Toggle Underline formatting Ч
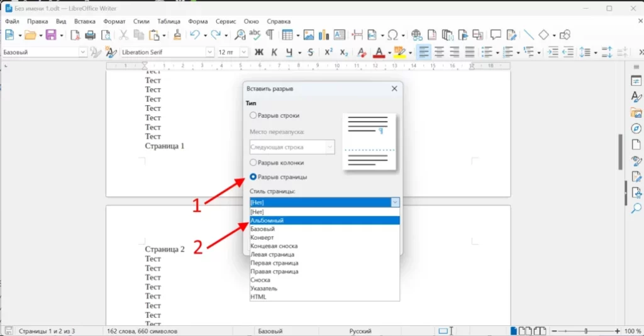This screenshot has width=644, height=336. (x=289, y=52)
